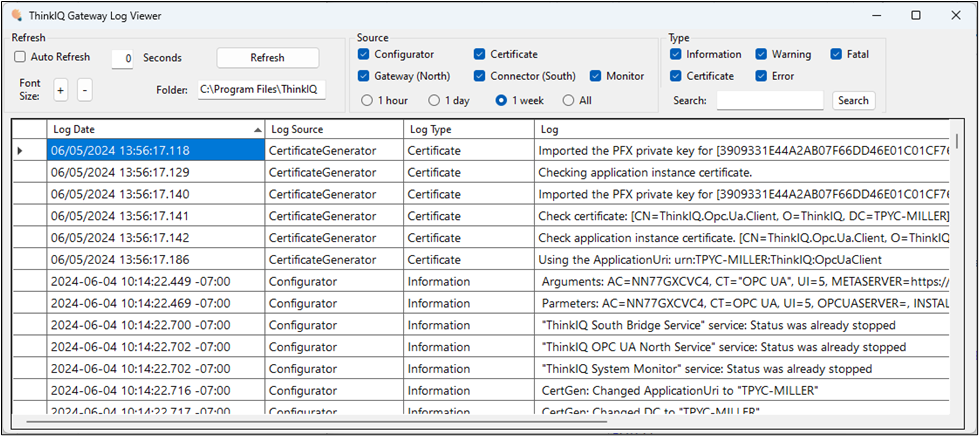This screenshot has height=436, width=979.
Task: Click 'ThinkIQ South Bridge Service' log entry
Action: point(742,325)
